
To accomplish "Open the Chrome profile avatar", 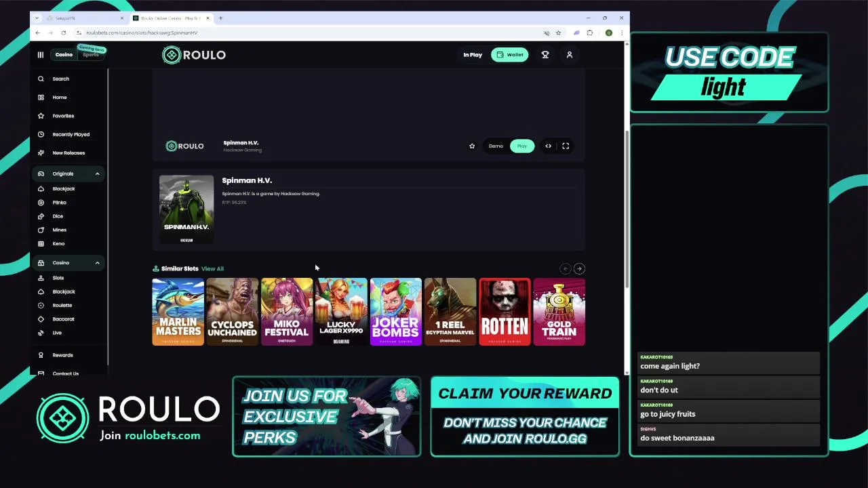I will 609,33.
